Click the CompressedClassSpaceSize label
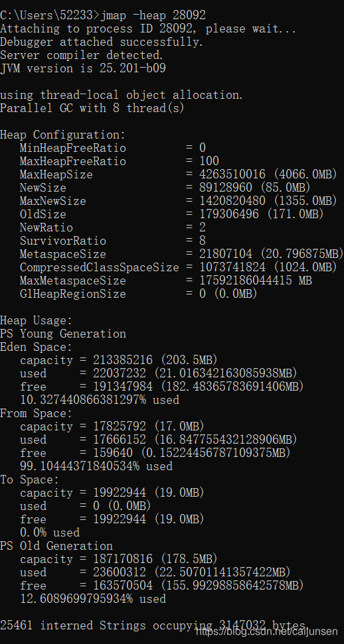The height and width of the screenshot is (644, 344). point(99,267)
